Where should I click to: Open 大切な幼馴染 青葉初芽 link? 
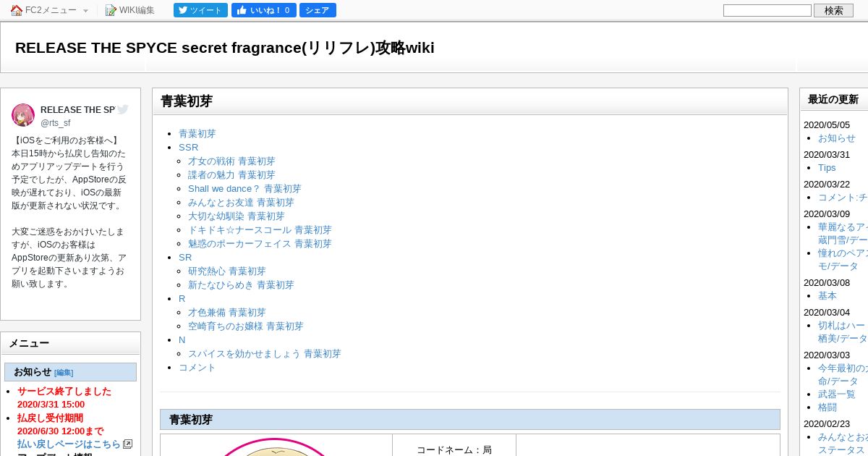point(237,216)
